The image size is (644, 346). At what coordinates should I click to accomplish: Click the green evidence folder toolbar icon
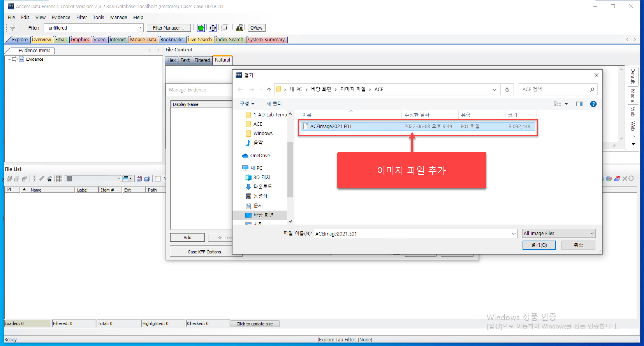click(201, 28)
